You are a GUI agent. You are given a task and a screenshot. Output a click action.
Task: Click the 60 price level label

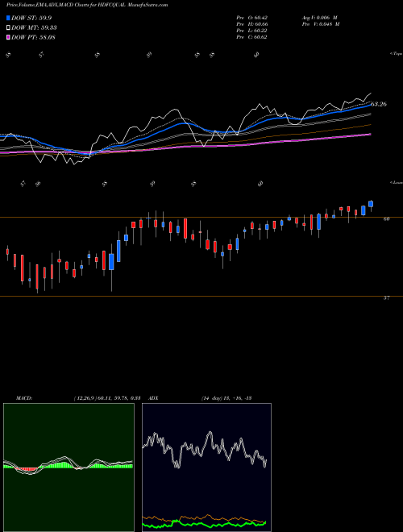[386, 218]
